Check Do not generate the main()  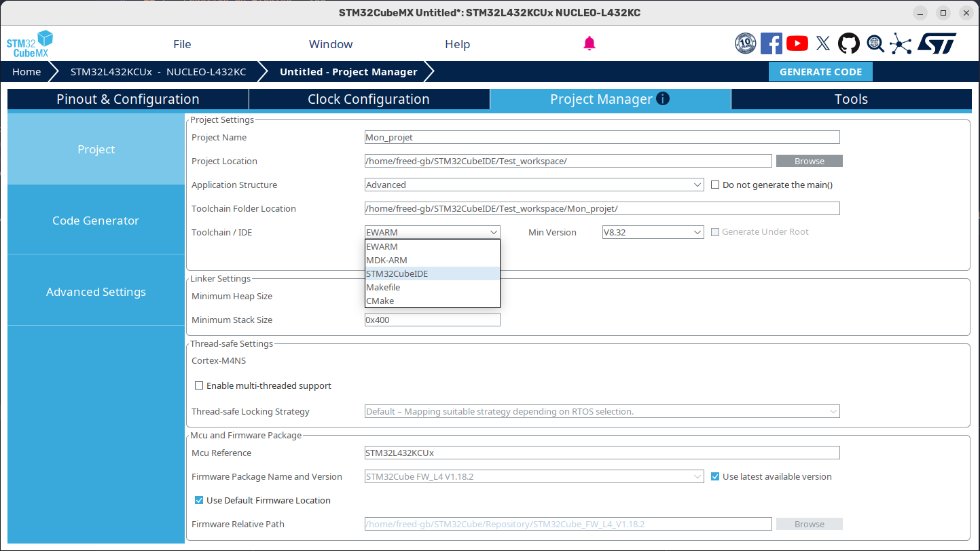pyautogui.click(x=715, y=185)
